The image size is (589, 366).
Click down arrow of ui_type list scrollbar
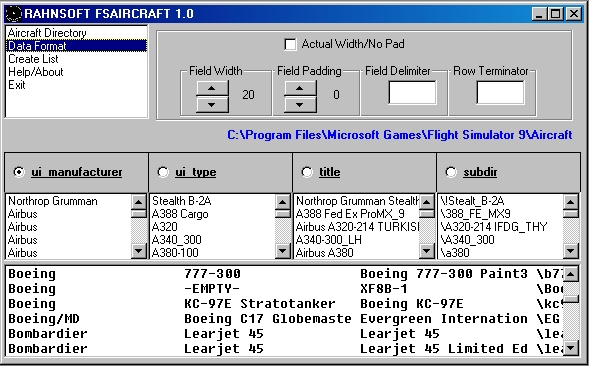point(282,251)
